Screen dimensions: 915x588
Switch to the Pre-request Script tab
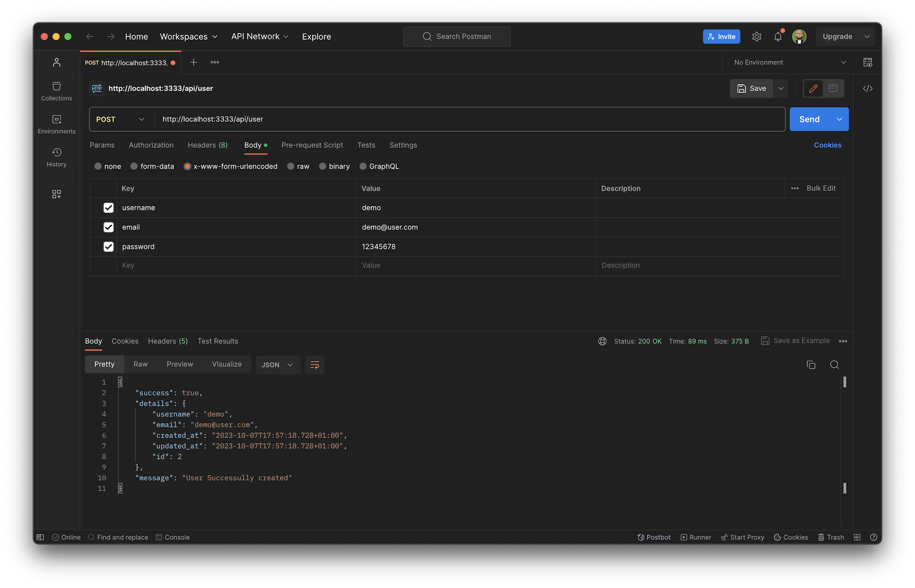point(312,145)
